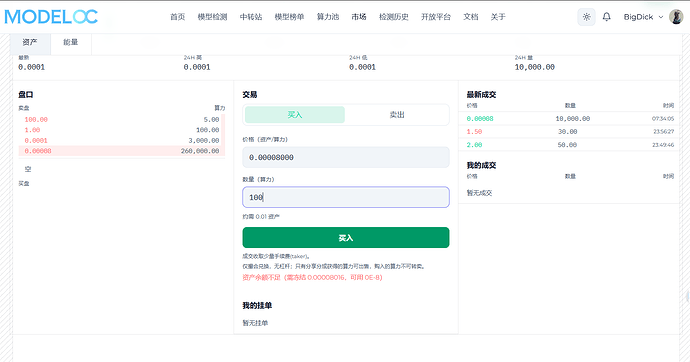Viewport: 690px width, 362px height.
Task: Click the 空 placeholder in order book
Action: (28, 169)
